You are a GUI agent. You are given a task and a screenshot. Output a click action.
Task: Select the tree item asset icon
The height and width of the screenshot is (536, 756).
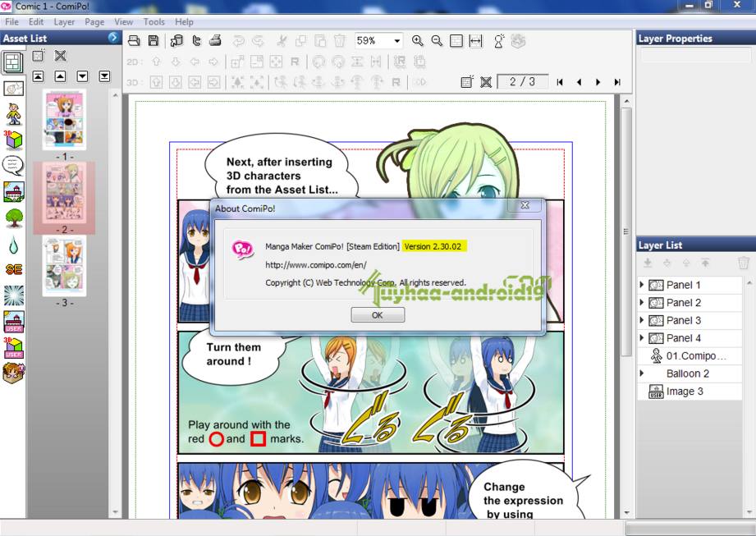pos(13,218)
